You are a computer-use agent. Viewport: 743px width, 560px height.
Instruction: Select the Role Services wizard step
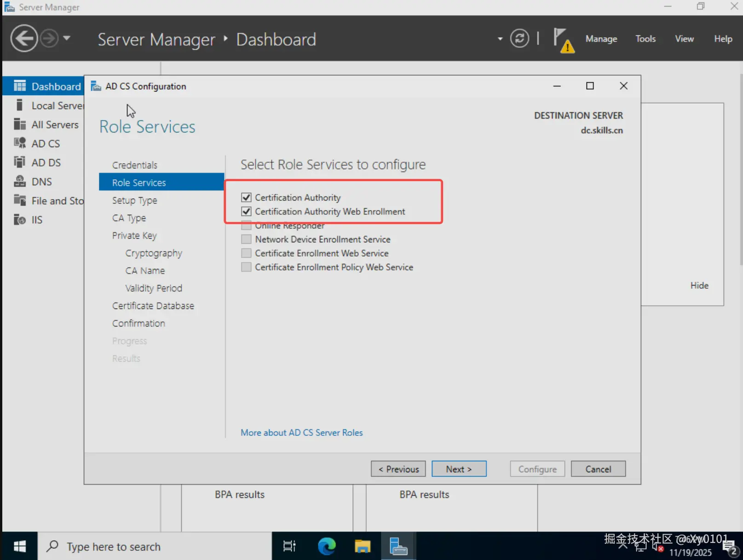[x=161, y=183]
